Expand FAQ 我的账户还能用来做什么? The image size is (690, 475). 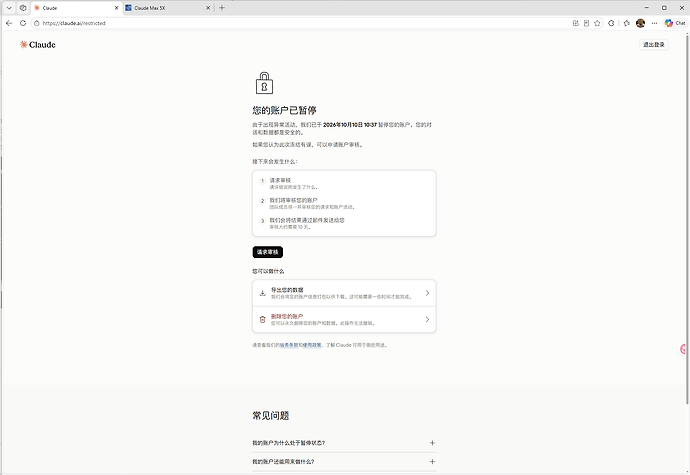[x=344, y=462]
